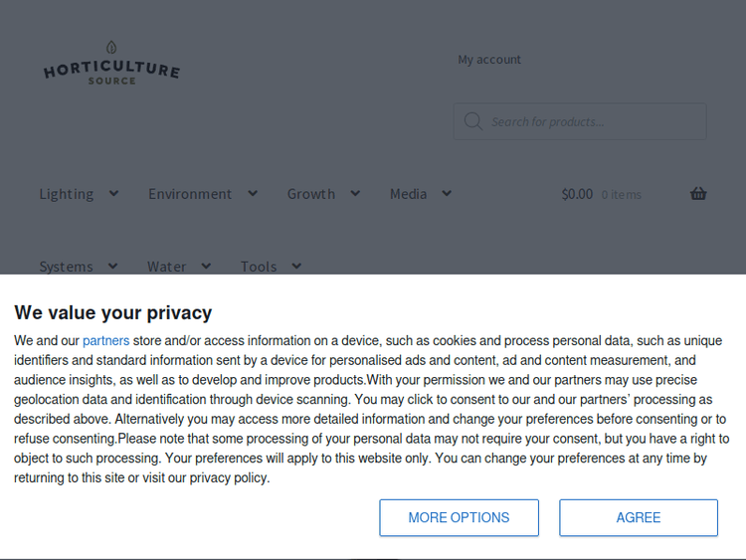Open the shopping basket icon

(x=698, y=194)
